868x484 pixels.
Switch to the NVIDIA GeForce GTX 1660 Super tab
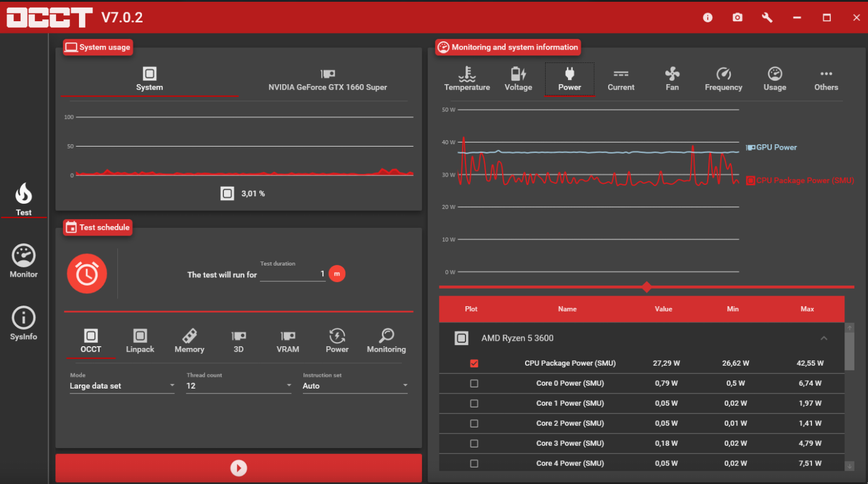click(x=328, y=79)
